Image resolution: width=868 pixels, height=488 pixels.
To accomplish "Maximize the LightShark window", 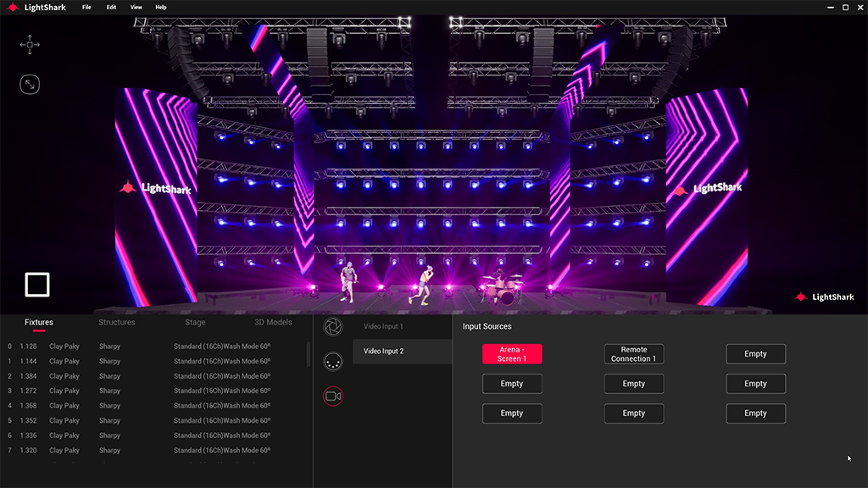I will [845, 8].
